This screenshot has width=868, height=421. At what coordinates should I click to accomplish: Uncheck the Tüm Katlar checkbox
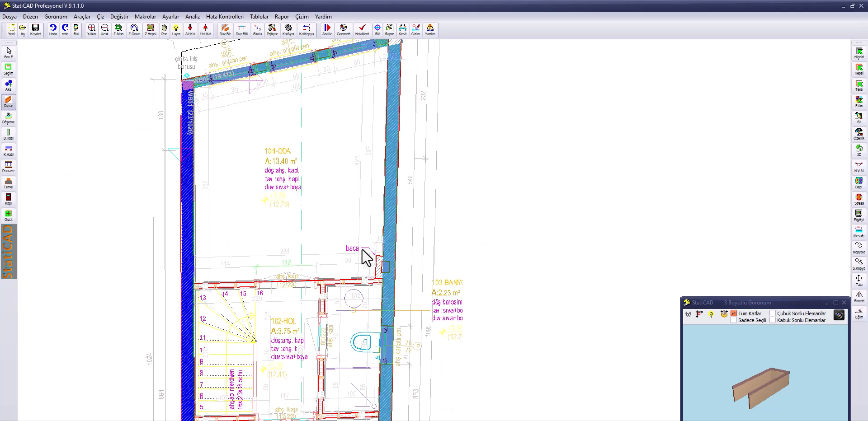[x=734, y=313]
